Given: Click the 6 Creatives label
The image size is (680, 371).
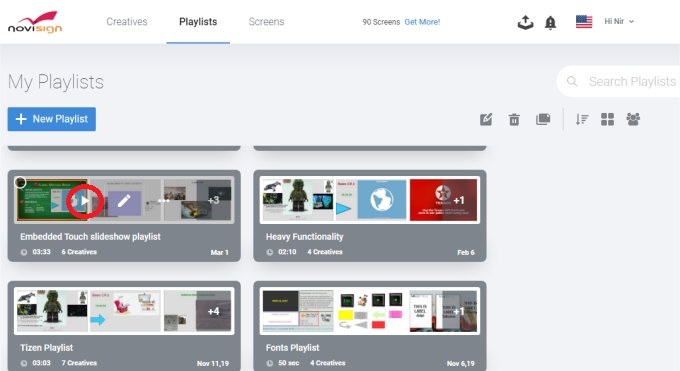Looking at the screenshot, I should click(79, 252).
